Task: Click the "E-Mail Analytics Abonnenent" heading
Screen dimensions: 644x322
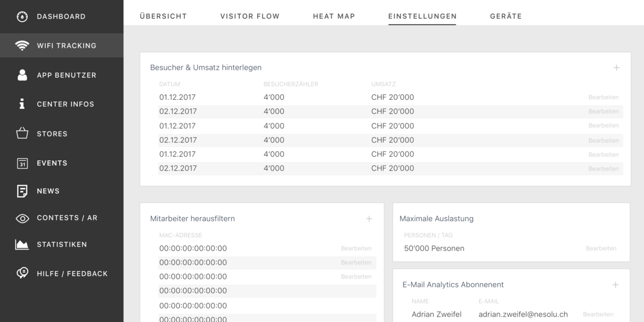Action: click(453, 285)
